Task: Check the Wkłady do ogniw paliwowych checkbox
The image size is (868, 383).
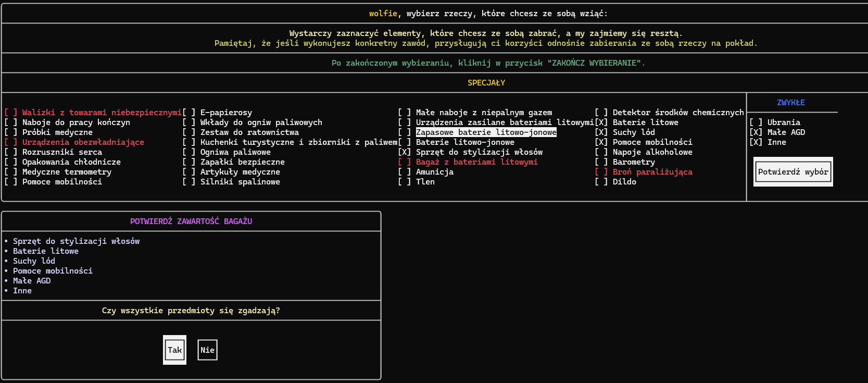Action: point(189,122)
